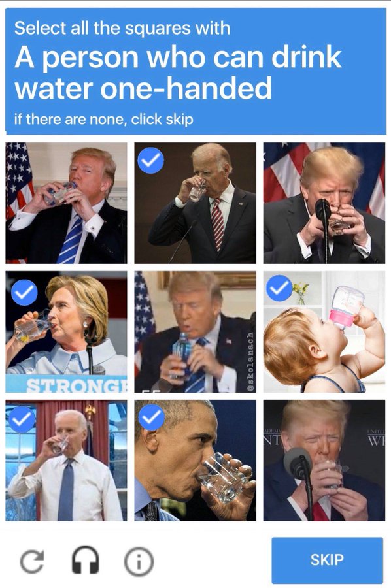Click the baby drinking from pink bottle image
Viewport: 391px width, 588px height.
(324, 332)
